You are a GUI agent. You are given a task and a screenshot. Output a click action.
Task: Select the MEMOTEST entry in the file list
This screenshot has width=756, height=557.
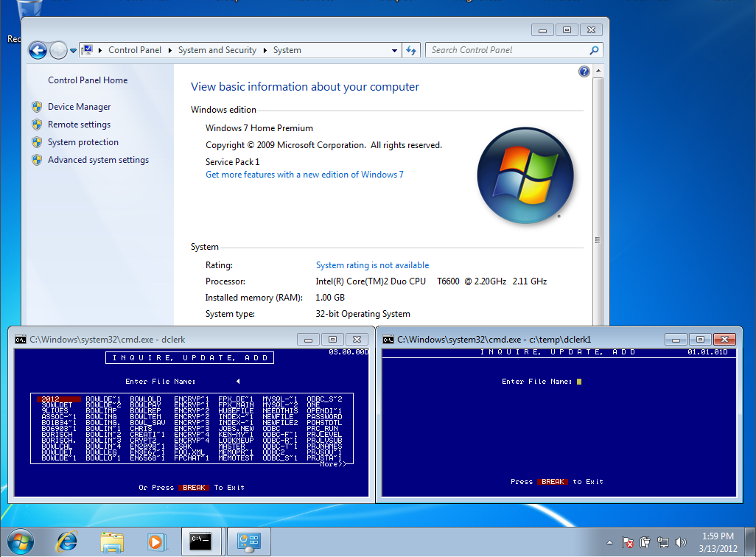pos(236,458)
